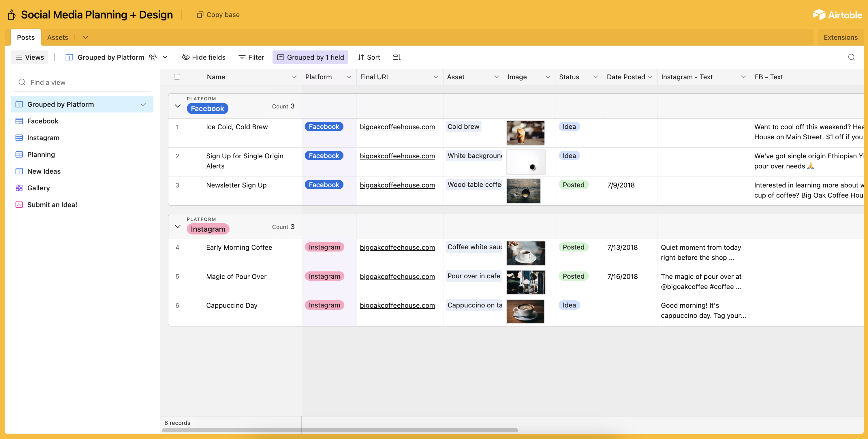The height and width of the screenshot is (439, 868).
Task: Open the Submit an Idea! form view
Action: coord(82,205)
